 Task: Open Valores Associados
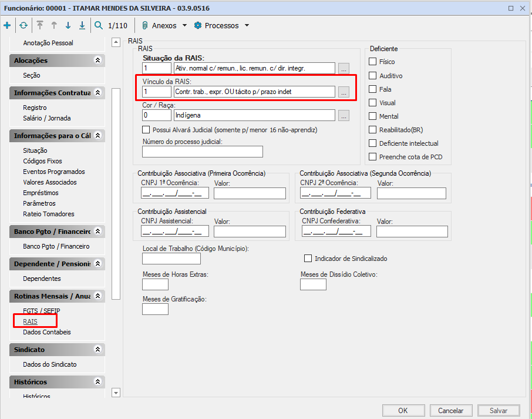coord(50,182)
